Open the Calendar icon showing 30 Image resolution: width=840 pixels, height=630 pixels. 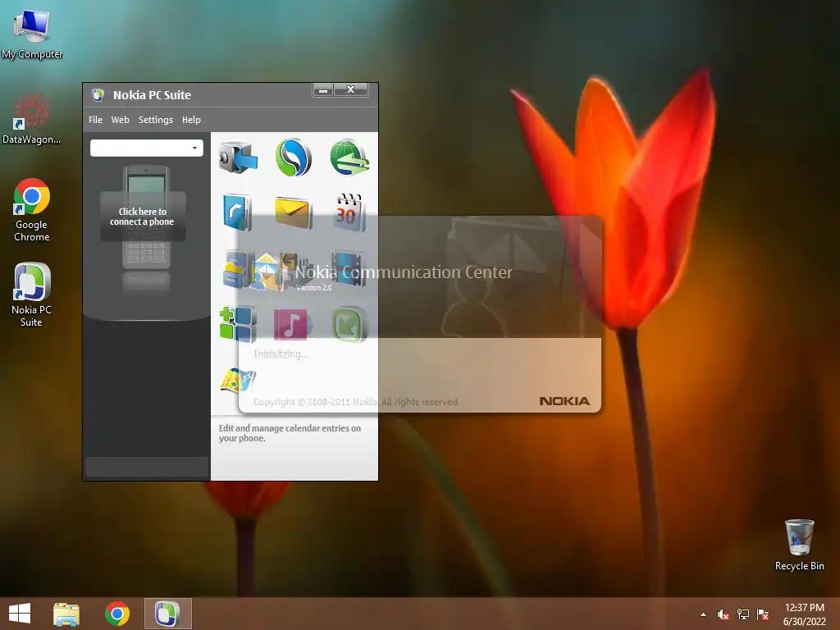(x=349, y=212)
